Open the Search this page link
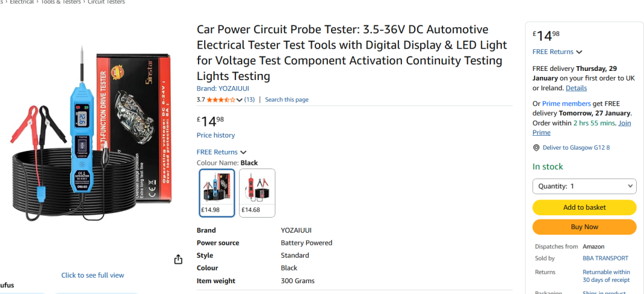Viewport: 644px width, 294px height. click(286, 99)
